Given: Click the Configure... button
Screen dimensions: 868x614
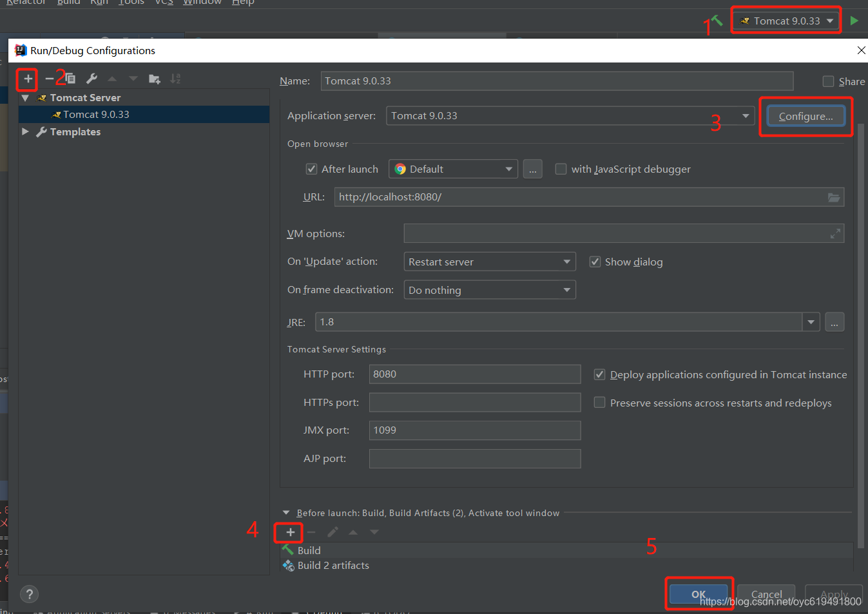Looking at the screenshot, I should tap(805, 116).
